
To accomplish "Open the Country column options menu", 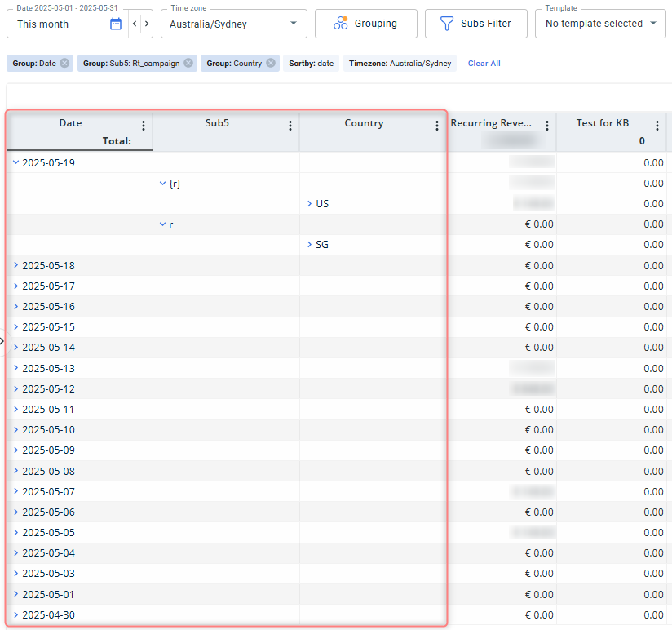I will tap(436, 125).
